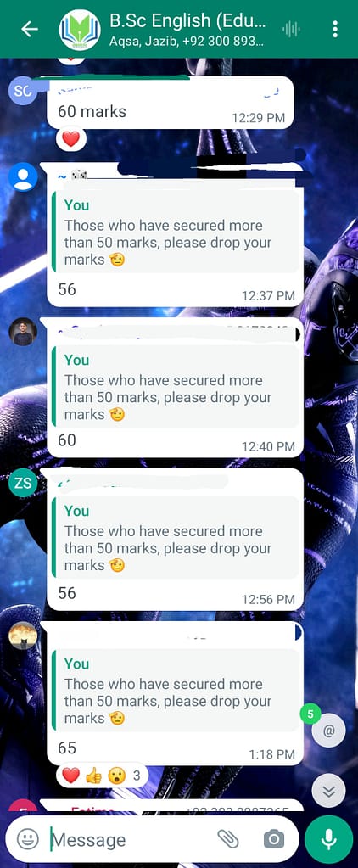Image resolution: width=358 pixels, height=868 pixels.
Task: Open the emoji picker in message bar
Action: [x=28, y=839]
